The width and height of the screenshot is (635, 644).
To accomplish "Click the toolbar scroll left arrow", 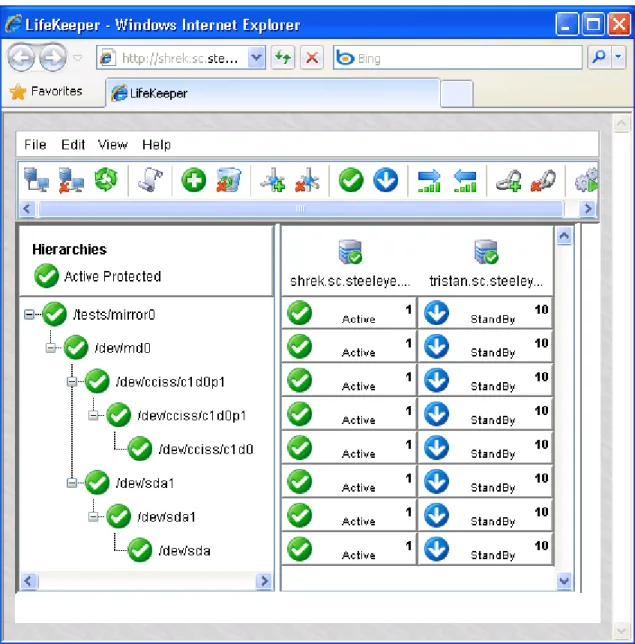I will click(x=28, y=209).
